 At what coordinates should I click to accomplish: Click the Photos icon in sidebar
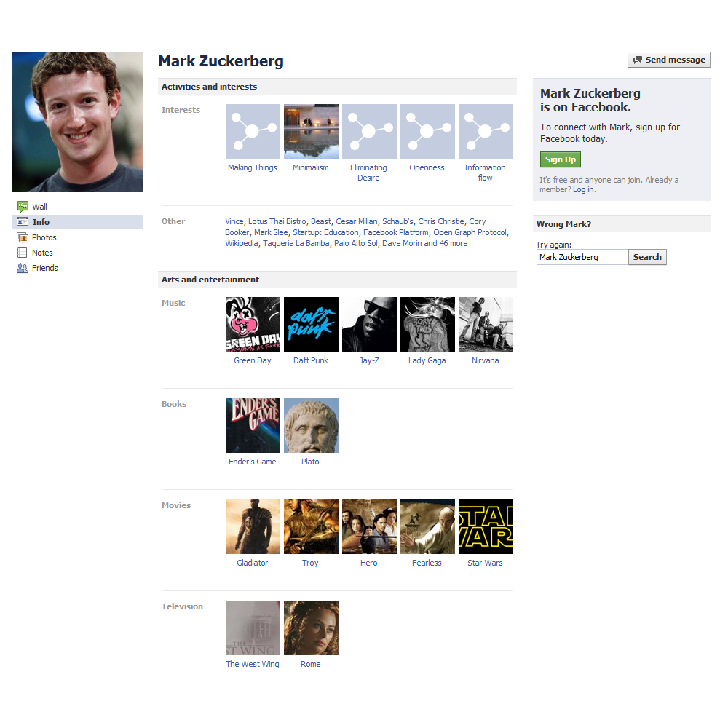coord(23,237)
